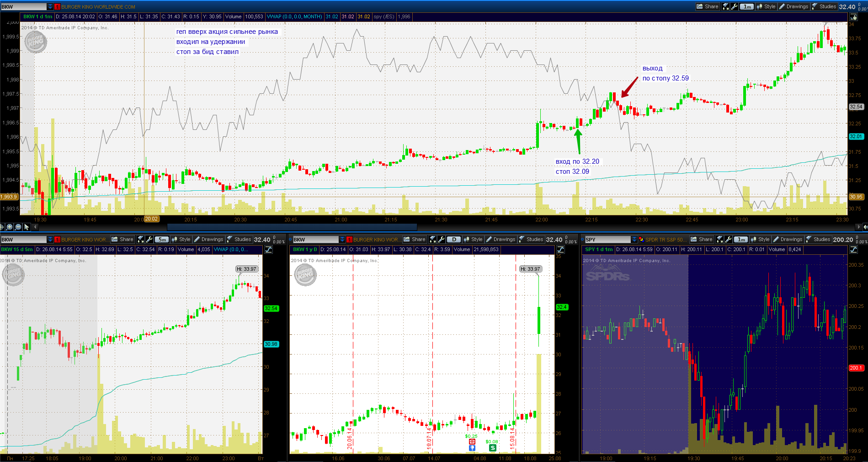Expand the SPY symbol dropdown arrow
Viewport: 868px width, 462px height.
[634, 239]
